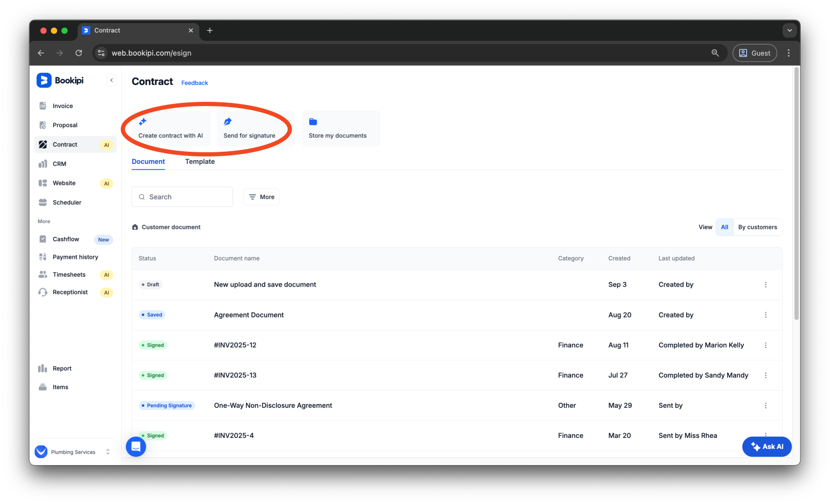This screenshot has height=504, width=830.
Task: Open Cashflow from the sidebar
Action: coord(66,239)
